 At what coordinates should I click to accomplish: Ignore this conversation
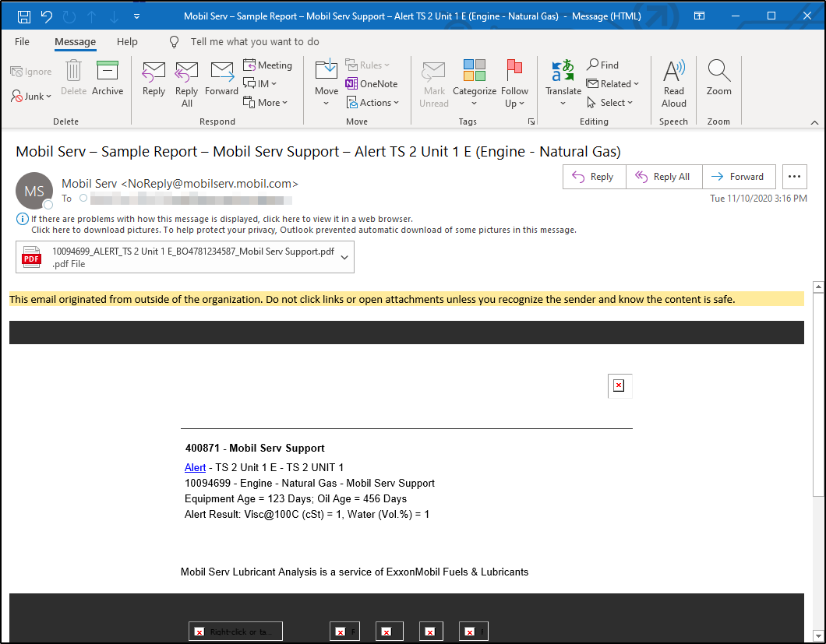pyautogui.click(x=30, y=70)
